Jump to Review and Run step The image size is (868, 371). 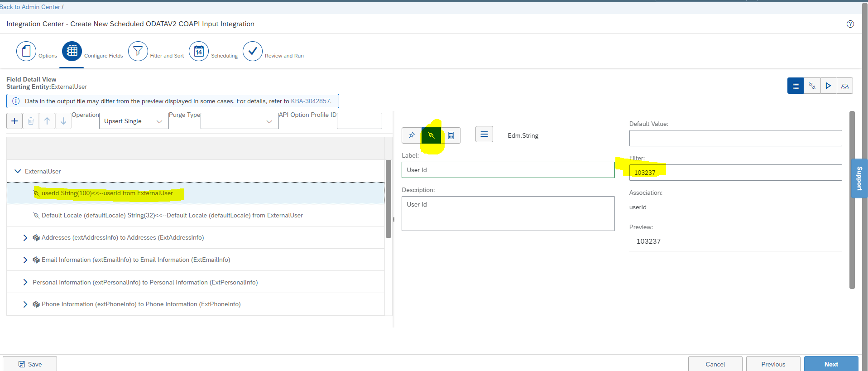[253, 51]
